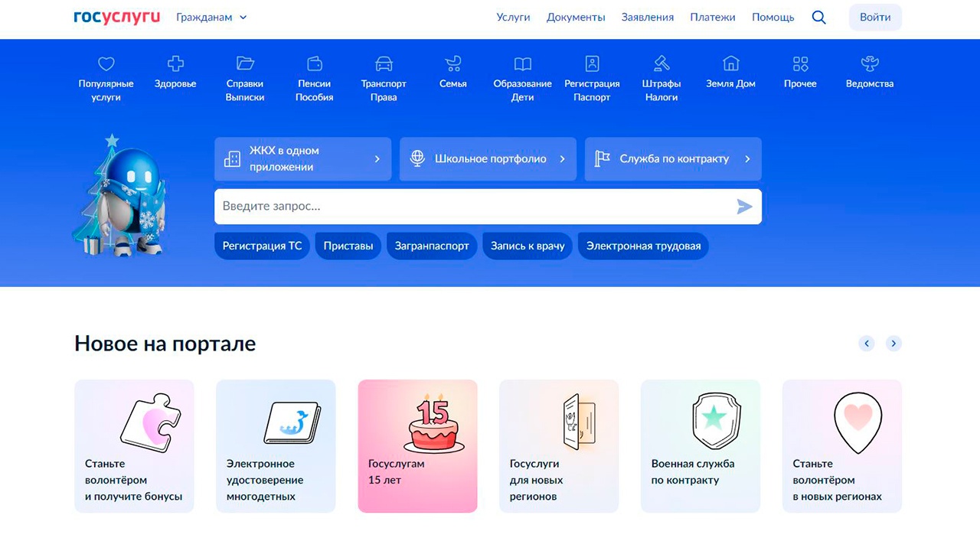This screenshot has height=551, width=980.
Task: Open the Образование Дети book icon
Action: (x=523, y=64)
